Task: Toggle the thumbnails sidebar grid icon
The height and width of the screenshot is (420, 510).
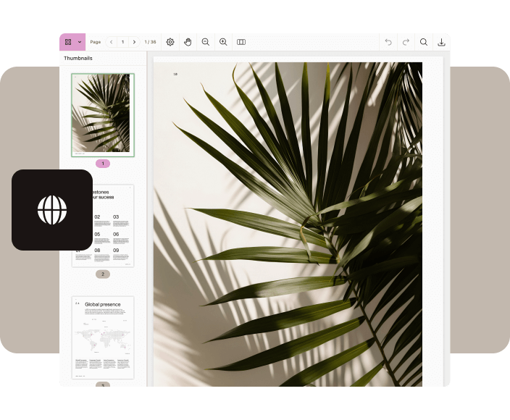Action: click(68, 42)
